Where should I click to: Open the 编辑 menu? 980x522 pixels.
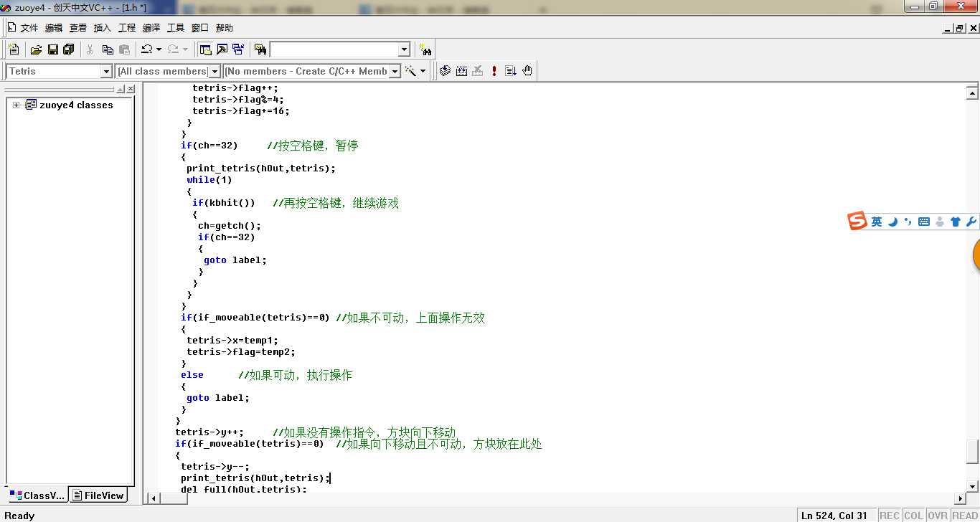54,27
